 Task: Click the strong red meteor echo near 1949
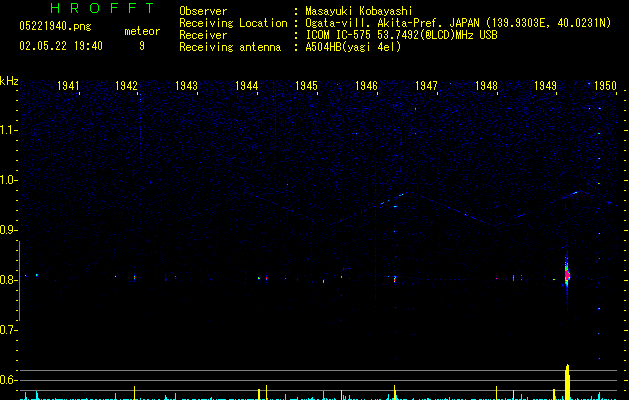click(567, 274)
